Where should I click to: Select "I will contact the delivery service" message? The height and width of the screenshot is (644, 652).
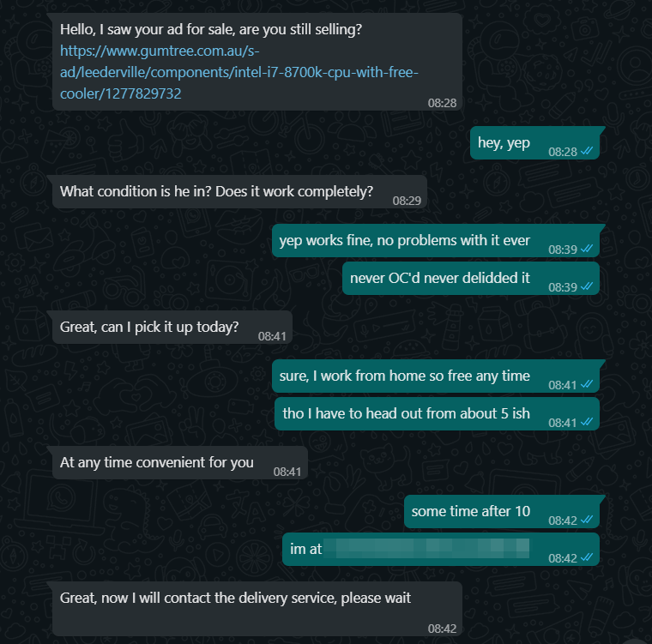[236, 598]
